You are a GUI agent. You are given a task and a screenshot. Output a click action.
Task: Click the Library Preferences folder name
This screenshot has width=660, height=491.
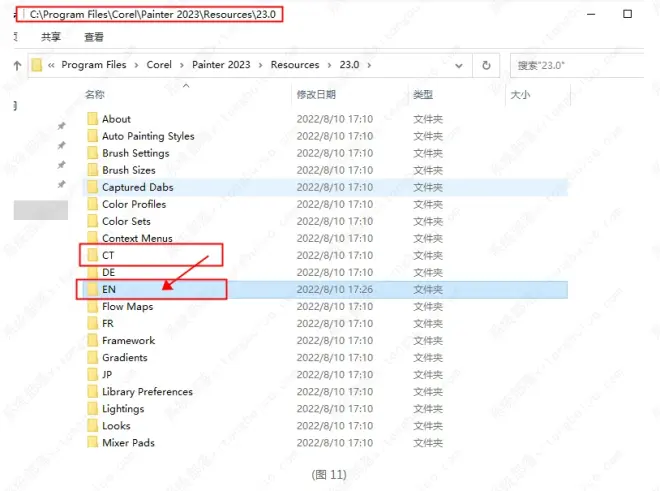tap(147, 392)
